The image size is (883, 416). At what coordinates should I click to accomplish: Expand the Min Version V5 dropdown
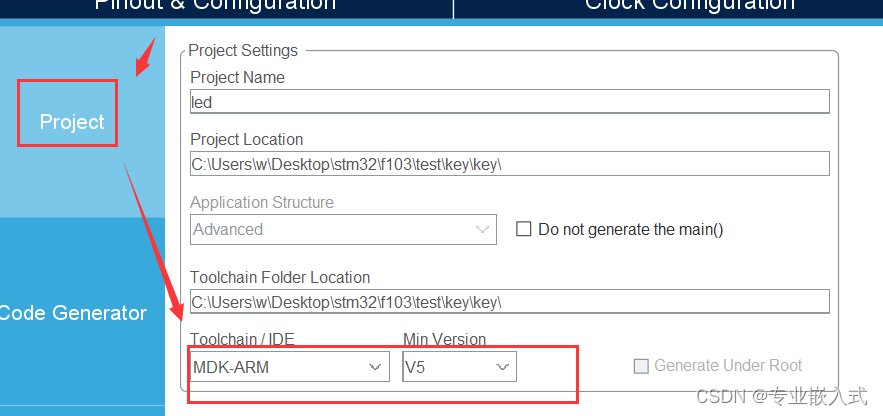(x=459, y=367)
